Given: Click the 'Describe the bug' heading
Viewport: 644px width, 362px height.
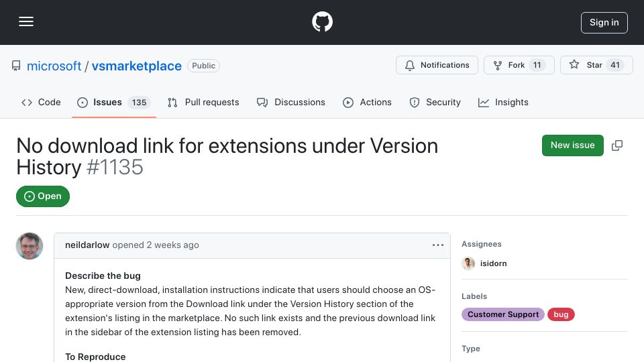Looking at the screenshot, I should tap(103, 276).
